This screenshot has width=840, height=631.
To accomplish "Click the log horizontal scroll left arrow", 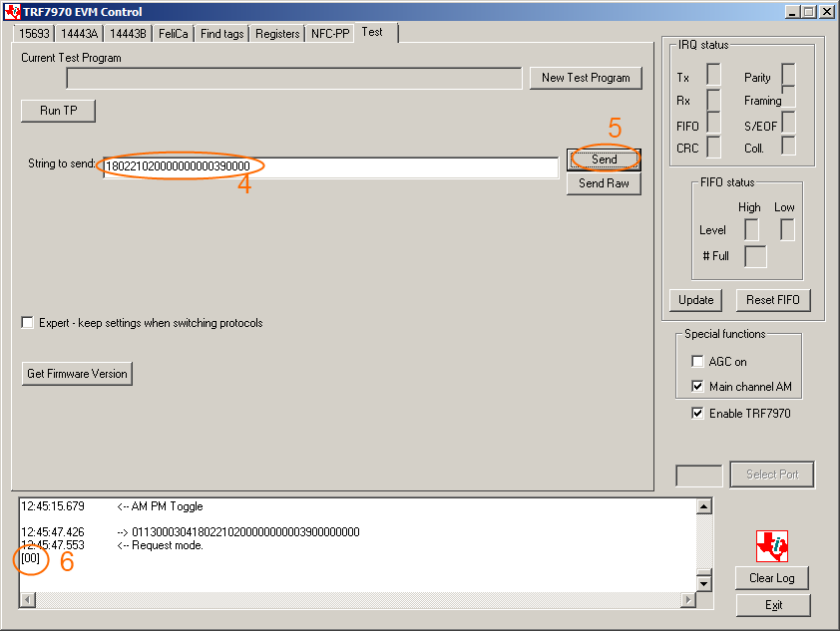I will click(27, 600).
